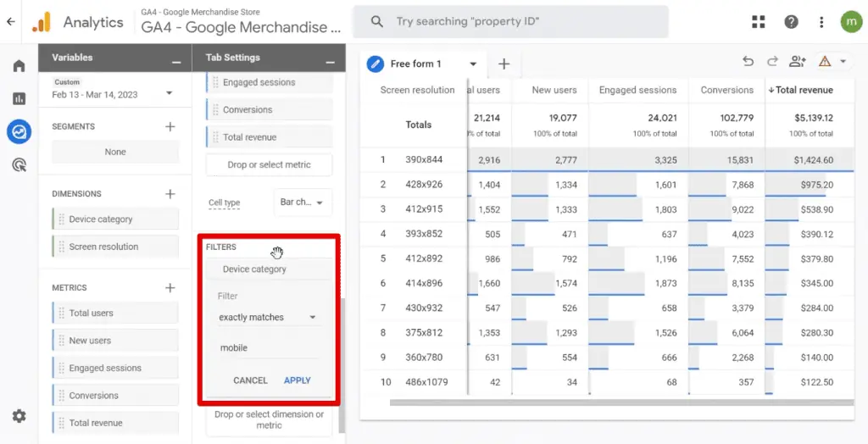Minimize the Tab Settings panel
Viewport: 868px width, 444px height.
click(330, 62)
